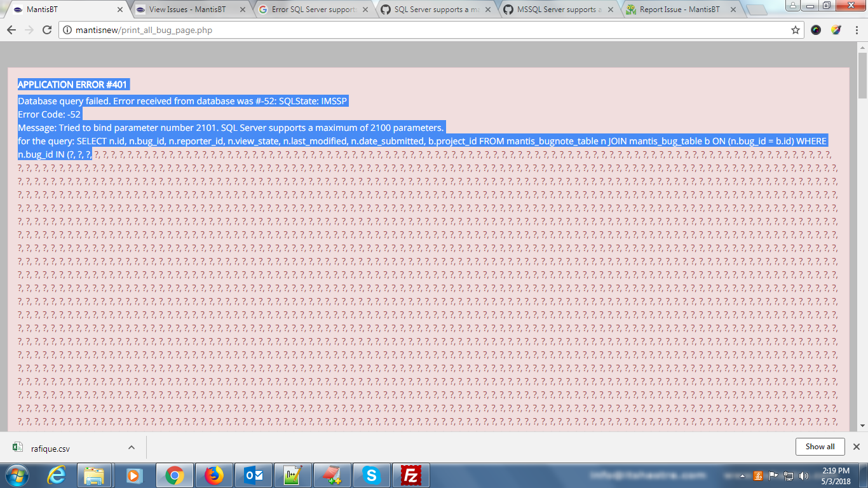Screen dimensions: 868x488
Task: Open Firefox from the taskbar
Action: pos(214,475)
